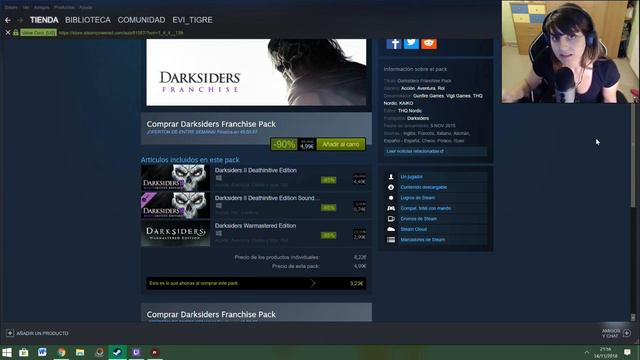Open the COMUNIDAD tab
Viewport: 640px width, 360px height.
pyautogui.click(x=141, y=20)
